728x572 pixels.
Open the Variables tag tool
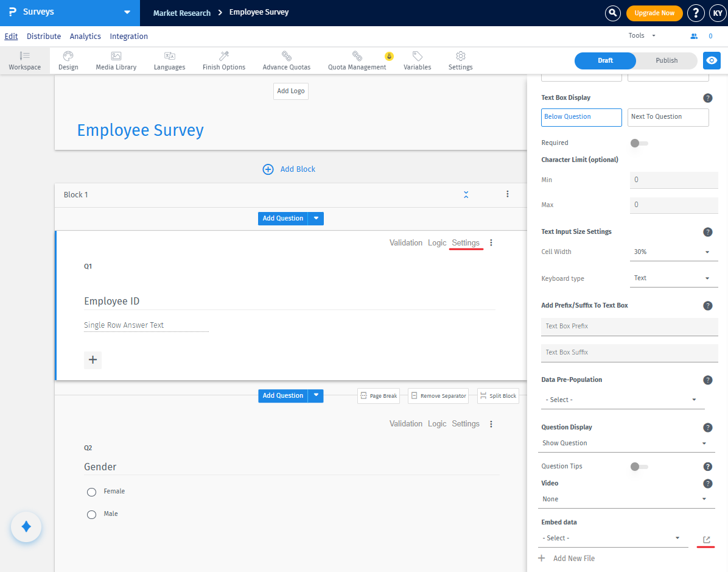(x=418, y=61)
